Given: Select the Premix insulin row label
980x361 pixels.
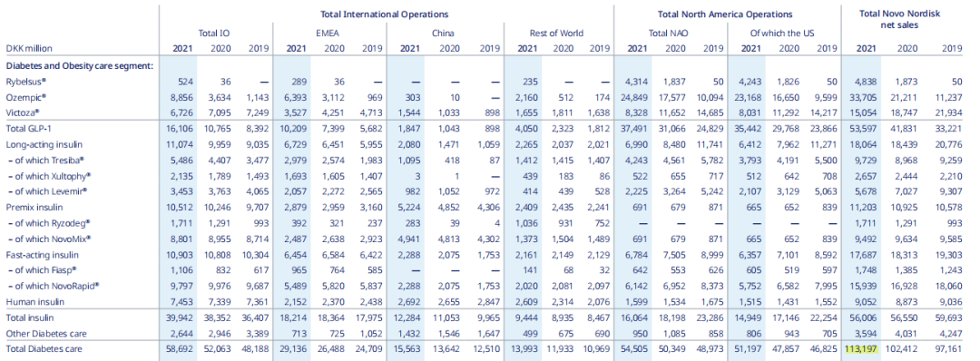Looking at the screenshot, I should (x=29, y=207).
